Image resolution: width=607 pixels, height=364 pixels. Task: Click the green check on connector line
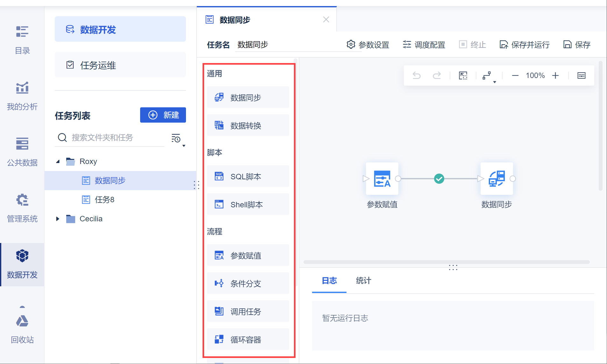439,179
